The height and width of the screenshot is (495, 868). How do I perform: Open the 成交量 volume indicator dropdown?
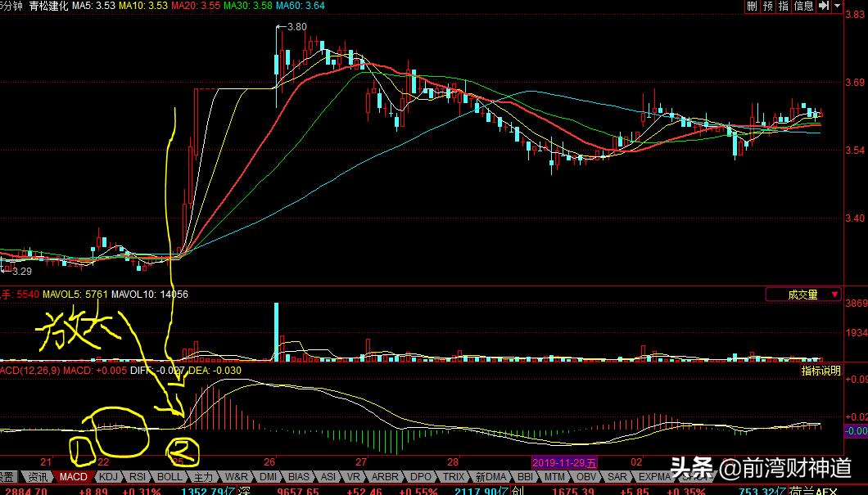pos(803,295)
